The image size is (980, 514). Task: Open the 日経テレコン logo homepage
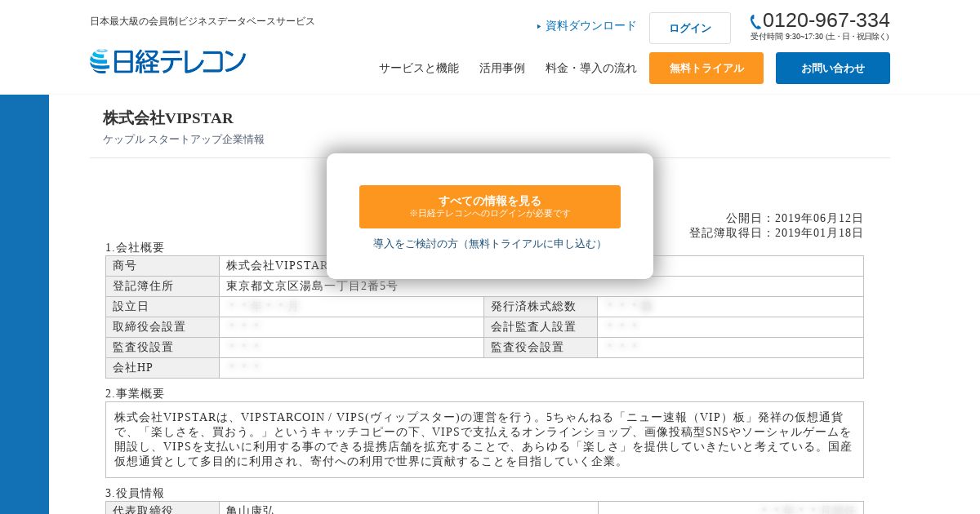coord(167,61)
